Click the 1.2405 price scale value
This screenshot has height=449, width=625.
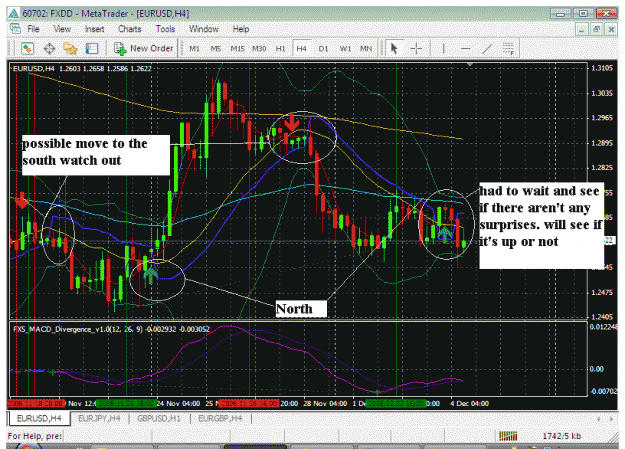(601, 317)
